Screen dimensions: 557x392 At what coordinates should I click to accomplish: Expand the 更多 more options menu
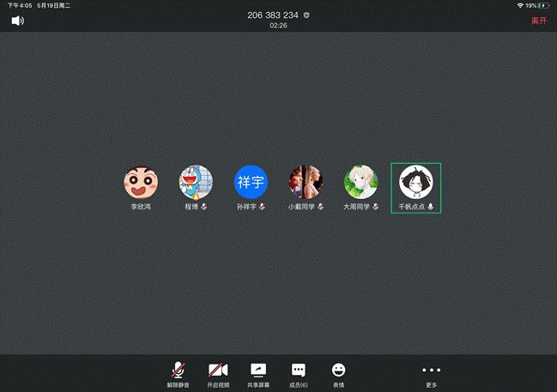pos(431,374)
